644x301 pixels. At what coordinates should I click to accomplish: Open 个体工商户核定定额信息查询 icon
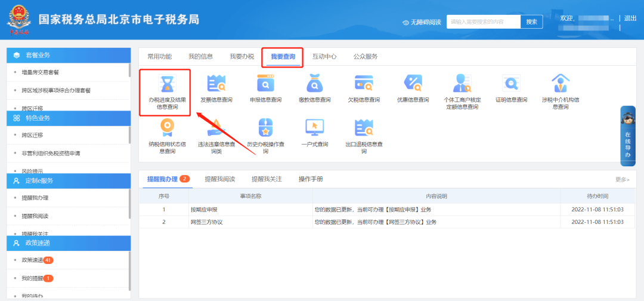(462, 84)
